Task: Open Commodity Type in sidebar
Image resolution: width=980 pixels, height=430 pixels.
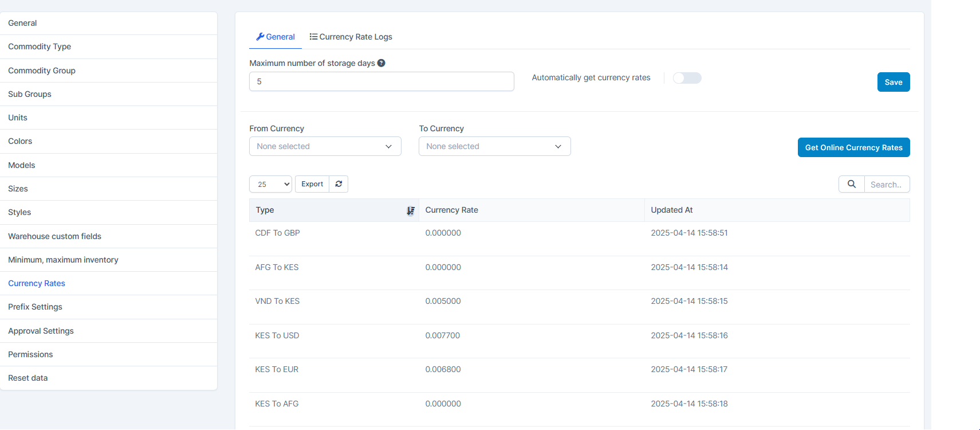Action: (x=40, y=46)
